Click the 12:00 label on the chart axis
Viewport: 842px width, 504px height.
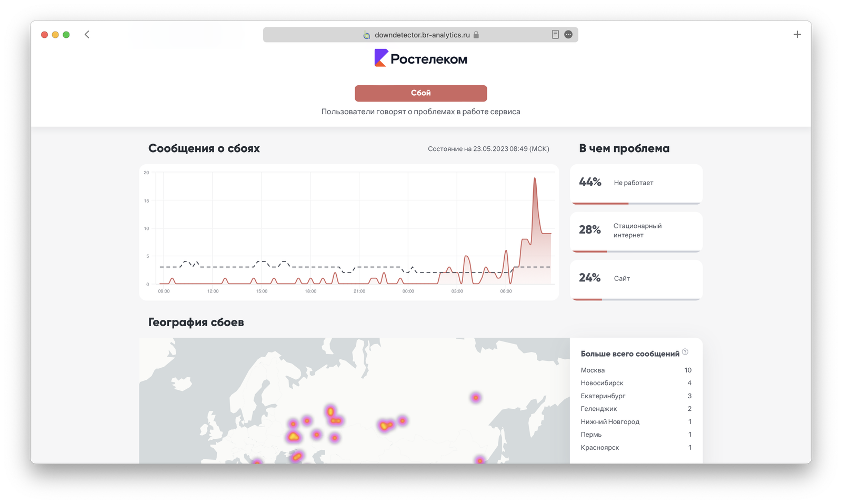point(213,291)
